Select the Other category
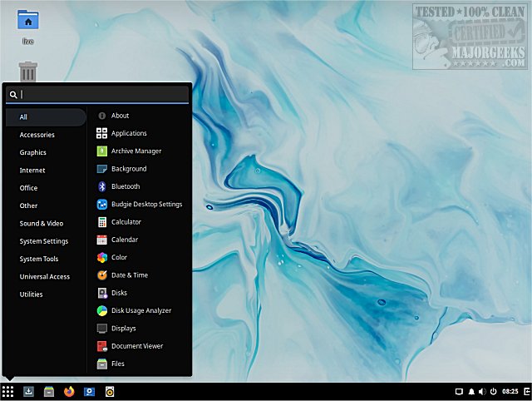Screen dimensions: 532x401 (x=46, y=205)
